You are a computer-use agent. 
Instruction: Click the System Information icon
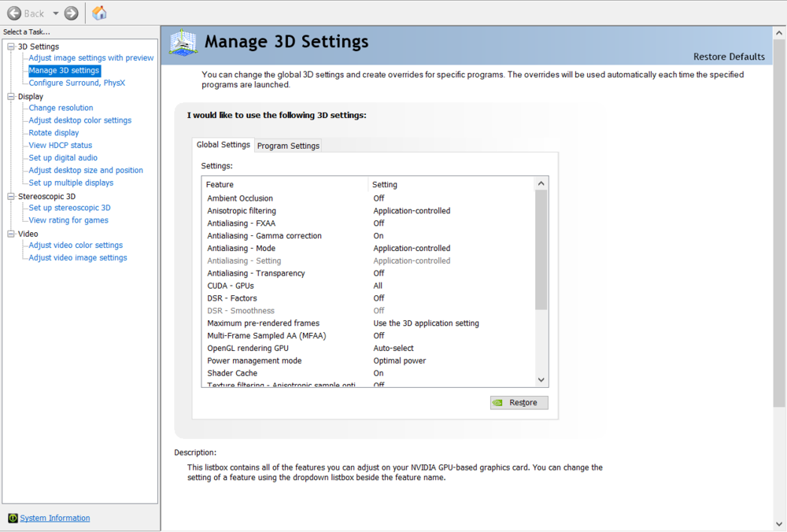coord(13,518)
